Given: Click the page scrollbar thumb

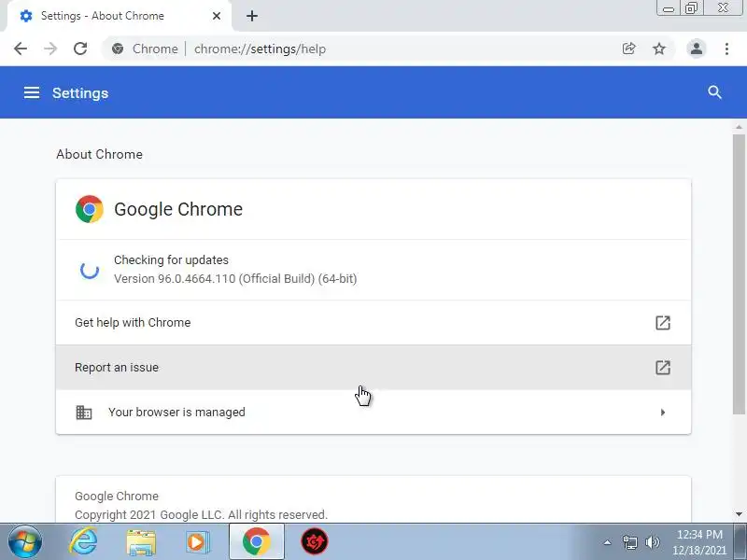Looking at the screenshot, I should tap(739, 273).
